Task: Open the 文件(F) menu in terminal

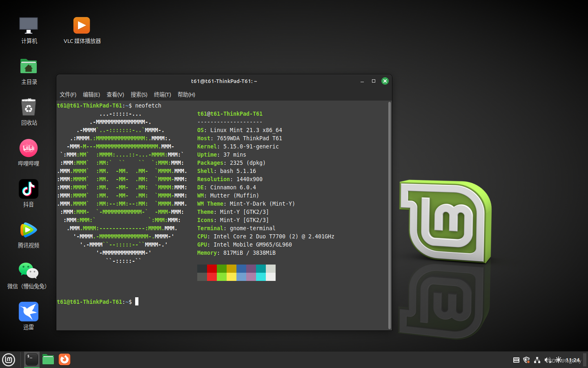Action: pos(68,94)
